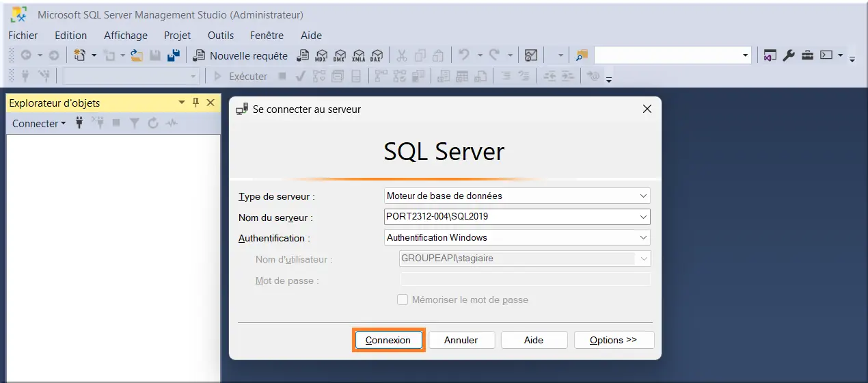Open the Fichier menu
The image size is (868, 383).
(x=23, y=36)
